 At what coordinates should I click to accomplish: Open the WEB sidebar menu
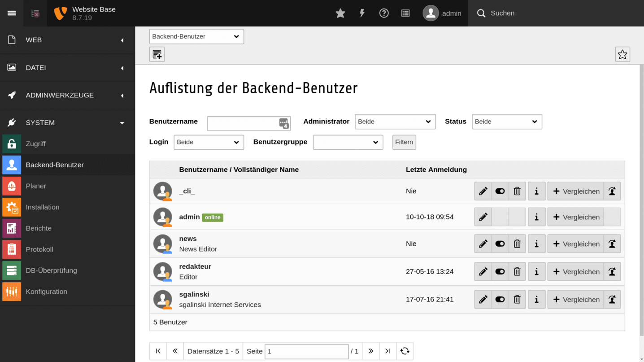click(x=34, y=40)
